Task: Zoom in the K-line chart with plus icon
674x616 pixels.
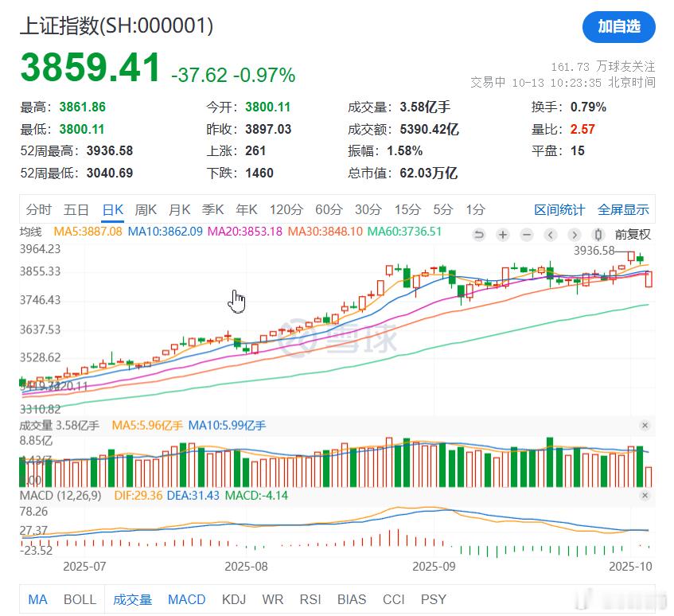Action: [x=502, y=235]
